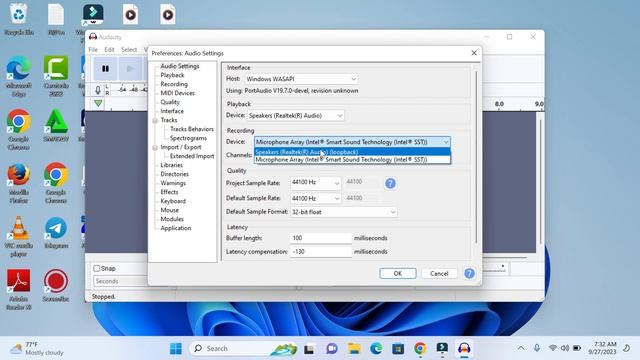Click the taskbar volume icon
The image size is (640, 360).
click(565, 348)
